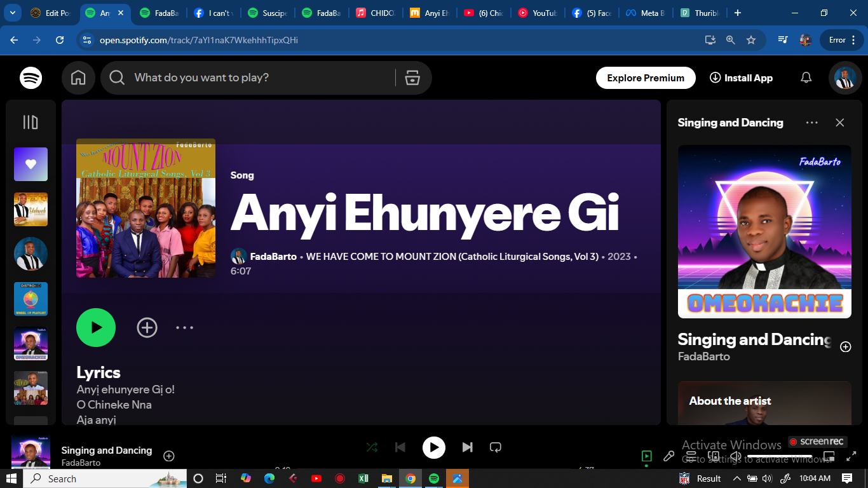868x488 pixels.
Task: Play the song with green play button
Action: tap(96, 327)
